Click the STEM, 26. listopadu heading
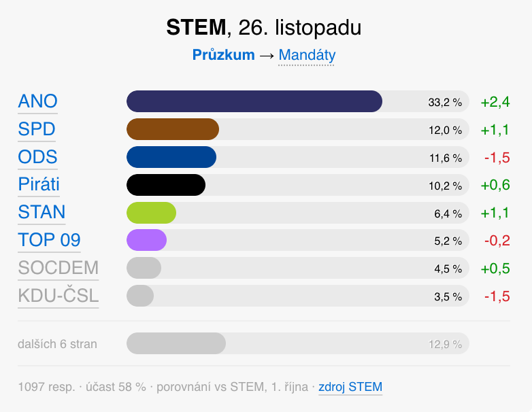532x412 pixels. point(264,28)
